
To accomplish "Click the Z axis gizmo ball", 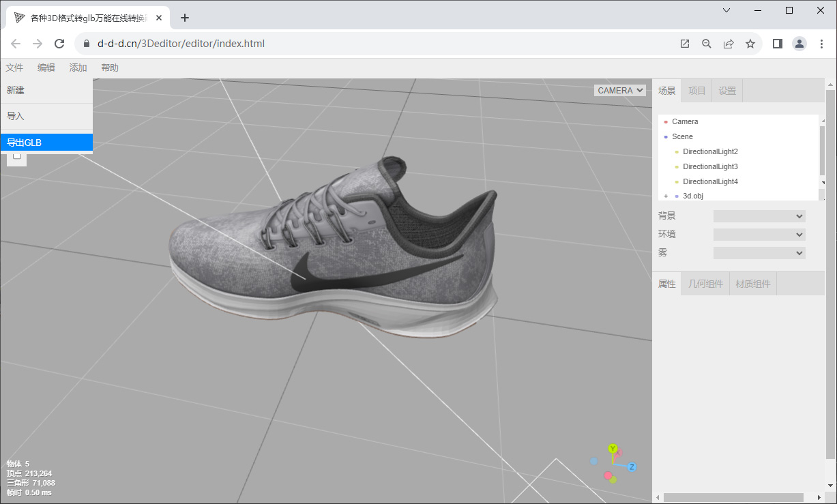I will tap(632, 467).
